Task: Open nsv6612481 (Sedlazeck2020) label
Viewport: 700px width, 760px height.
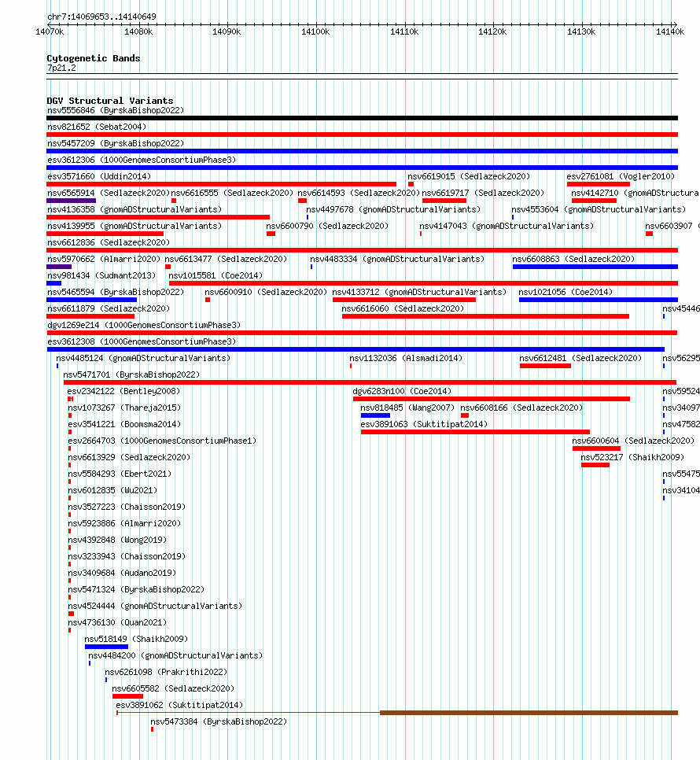Action: pos(580,358)
